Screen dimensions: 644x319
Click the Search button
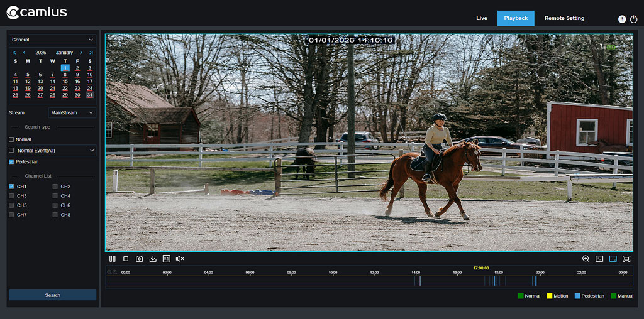(53, 295)
